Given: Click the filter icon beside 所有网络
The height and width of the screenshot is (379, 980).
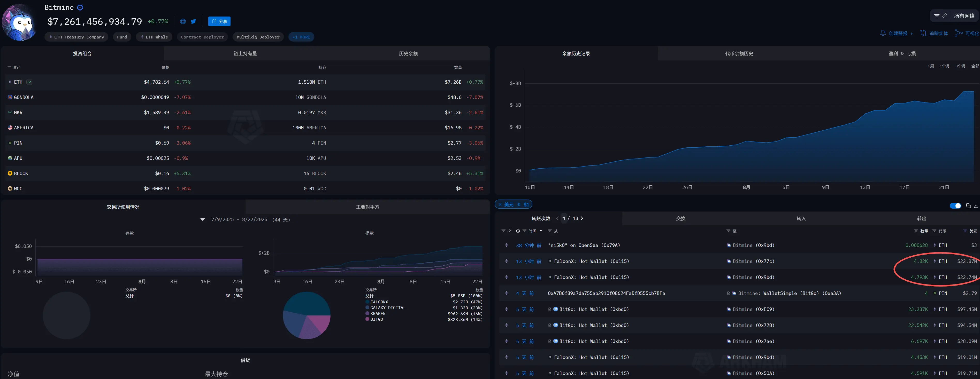Looking at the screenshot, I should coord(937,15).
